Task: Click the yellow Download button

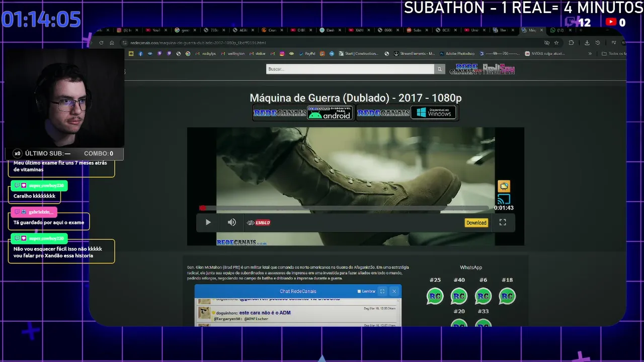Action: pyautogui.click(x=476, y=223)
